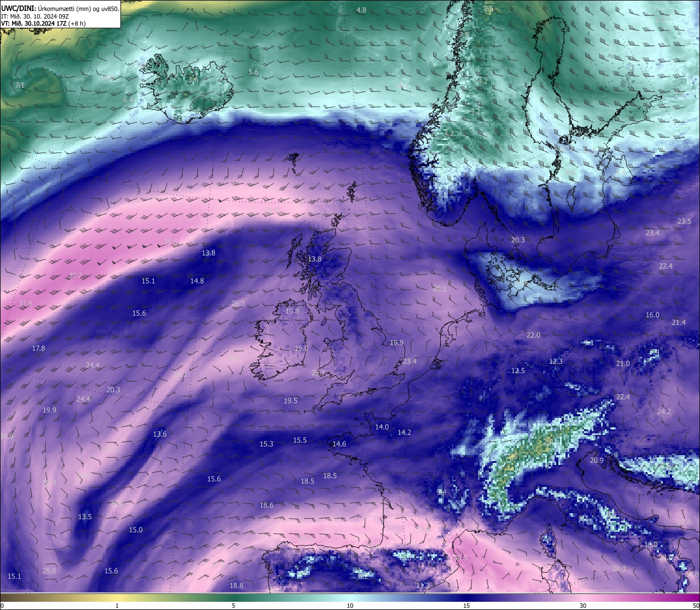Image resolution: width=700 pixels, height=610 pixels.
Task: Click the 5.6 value east of Iceland
Action: [x=253, y=72]
